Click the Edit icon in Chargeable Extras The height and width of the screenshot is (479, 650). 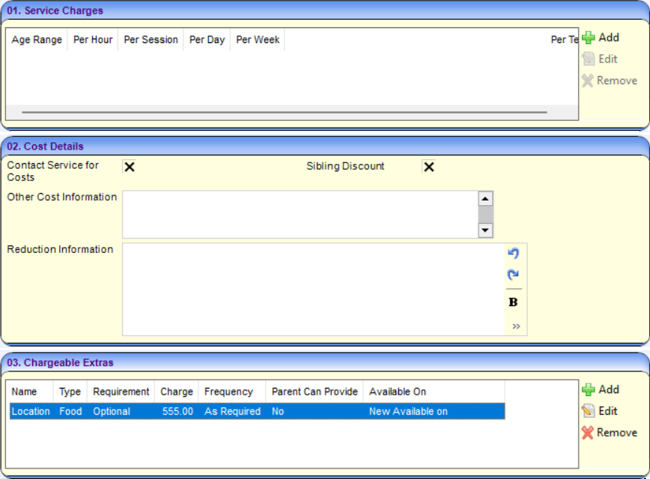point(588,411)
